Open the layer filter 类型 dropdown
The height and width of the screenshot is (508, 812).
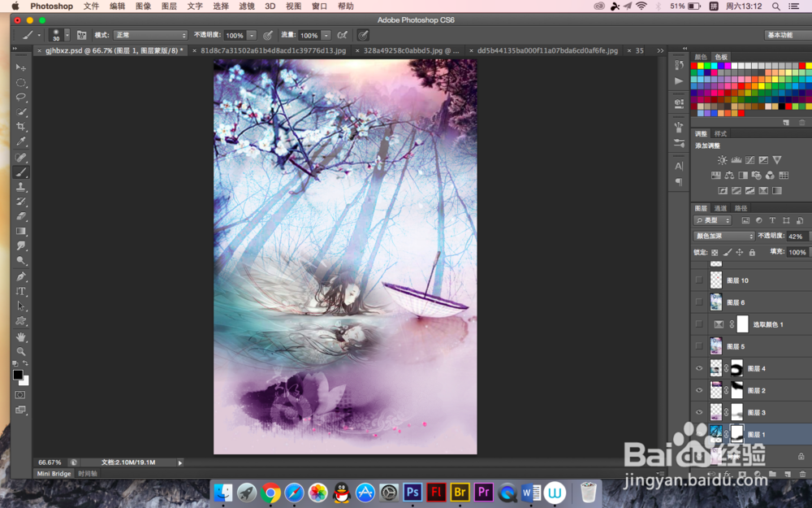[x=713, y=220]
